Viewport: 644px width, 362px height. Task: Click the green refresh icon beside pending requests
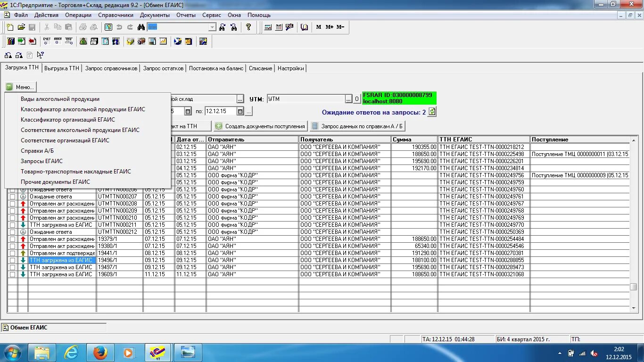[x=432, y=112]
